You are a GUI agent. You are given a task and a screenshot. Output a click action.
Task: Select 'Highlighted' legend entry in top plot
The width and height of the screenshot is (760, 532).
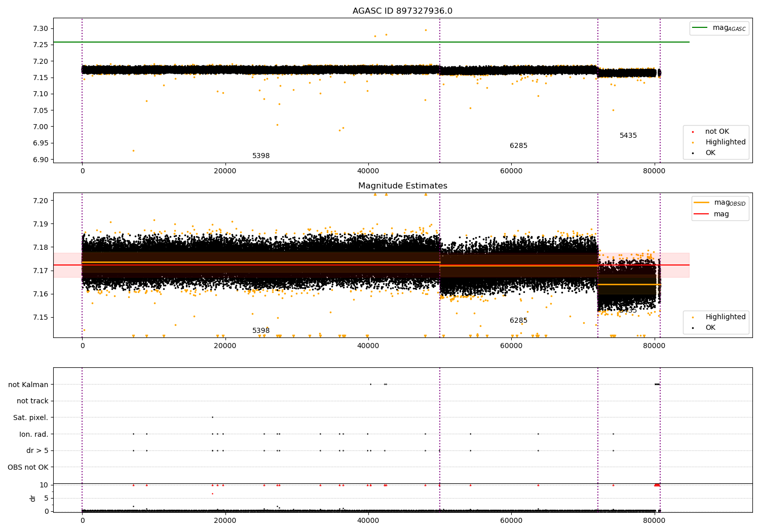pos(725,142)
